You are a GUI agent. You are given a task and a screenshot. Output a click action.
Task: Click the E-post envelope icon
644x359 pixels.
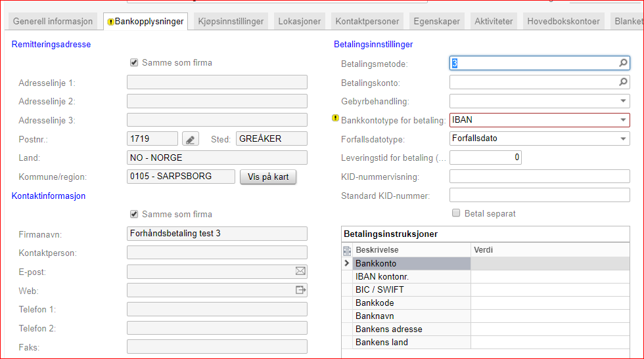pyautogui.click(x=300, y=271)
